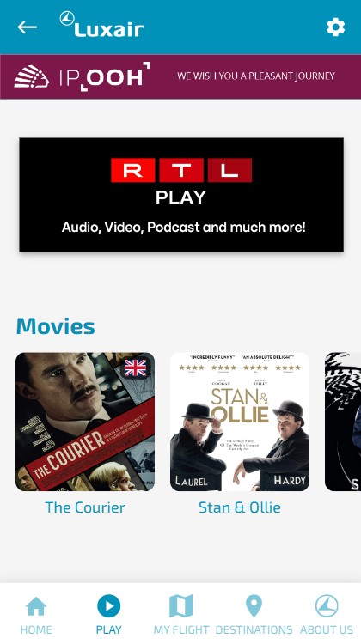The image size is (361, 644).
Task: Tap the partially visible third movie poster
Action: 343,422
